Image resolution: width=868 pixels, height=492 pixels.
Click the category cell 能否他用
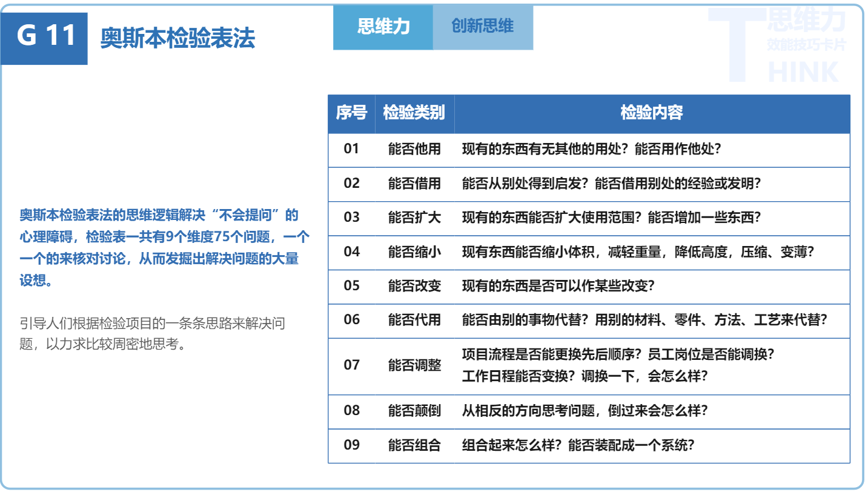pos(414,149)
